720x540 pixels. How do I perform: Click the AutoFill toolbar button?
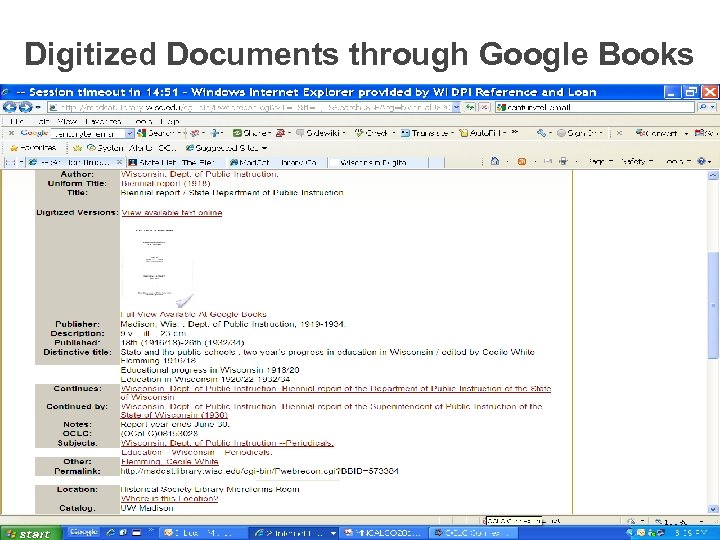[483, 133]
